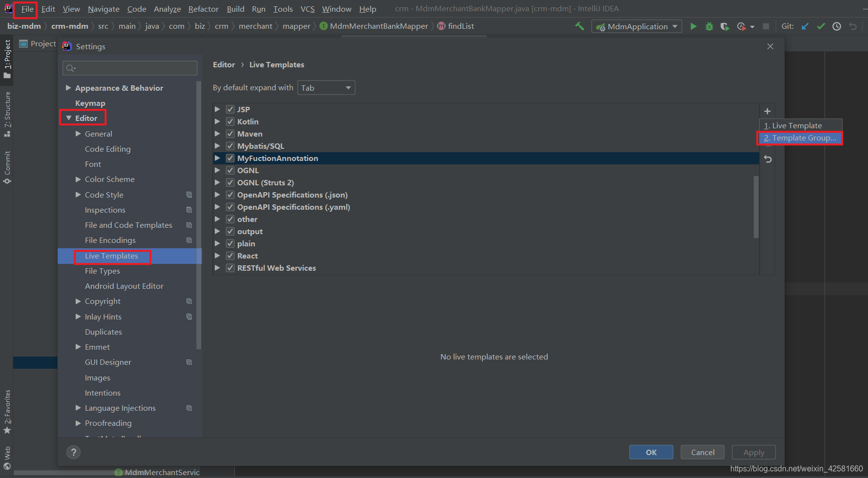Expand the Color Scheme subsection
Viewport: 868px width, 478px height.
78,179
